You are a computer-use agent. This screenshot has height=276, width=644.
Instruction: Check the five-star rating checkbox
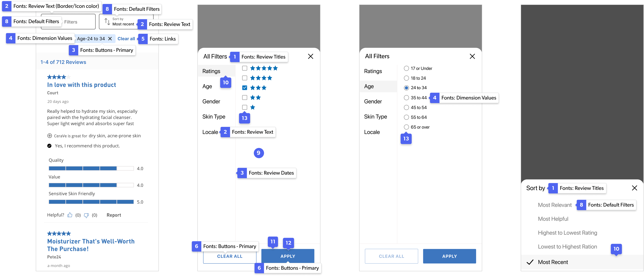point(245,68)
